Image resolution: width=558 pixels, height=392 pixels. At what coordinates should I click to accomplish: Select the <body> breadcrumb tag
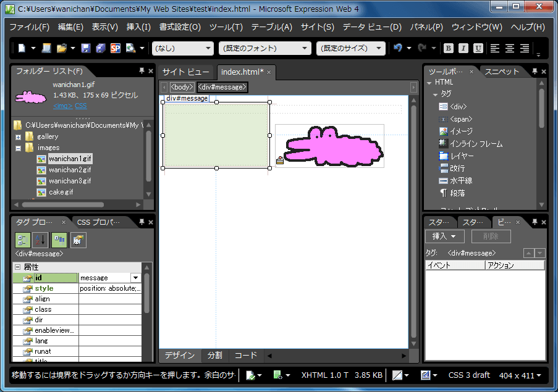coord(182,87)
